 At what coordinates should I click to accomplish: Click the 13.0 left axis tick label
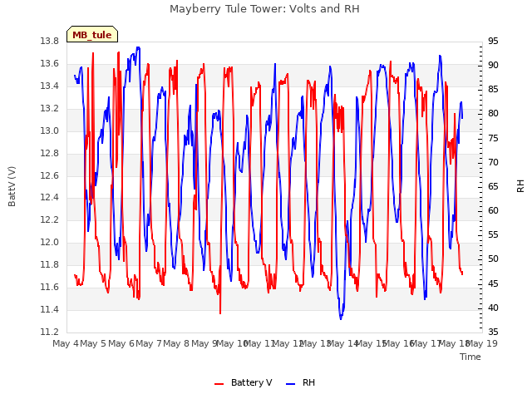(50, 131)
